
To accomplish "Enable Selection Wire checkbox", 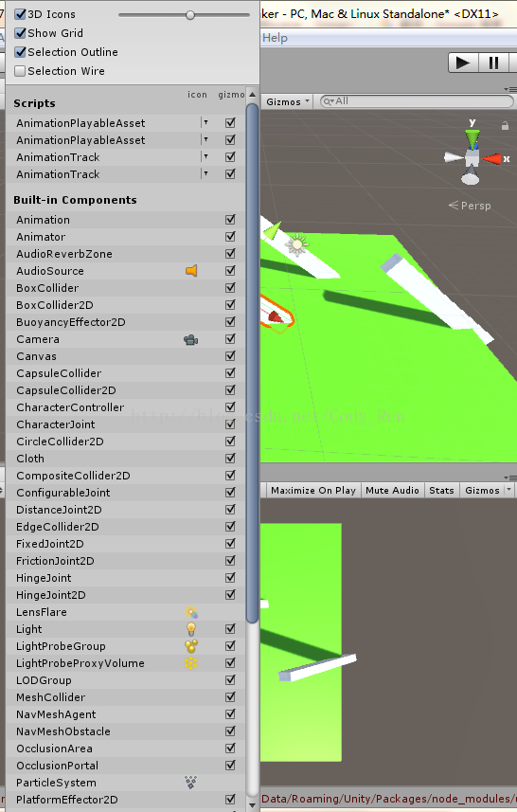I will coord(20,71).
